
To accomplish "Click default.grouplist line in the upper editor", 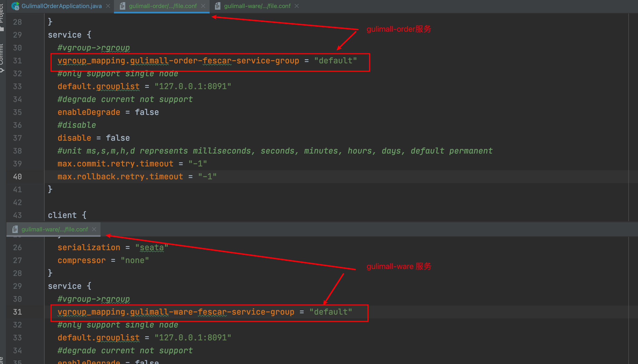I will (144, 86).
